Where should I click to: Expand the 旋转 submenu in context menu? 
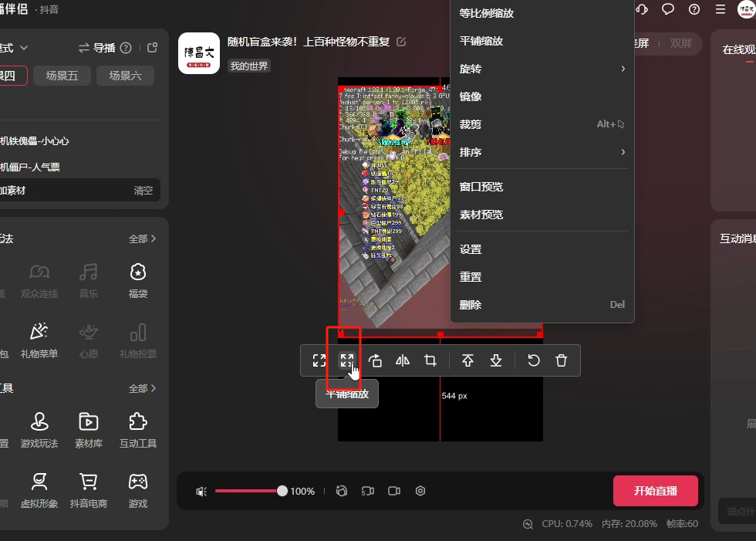point(542,69)
